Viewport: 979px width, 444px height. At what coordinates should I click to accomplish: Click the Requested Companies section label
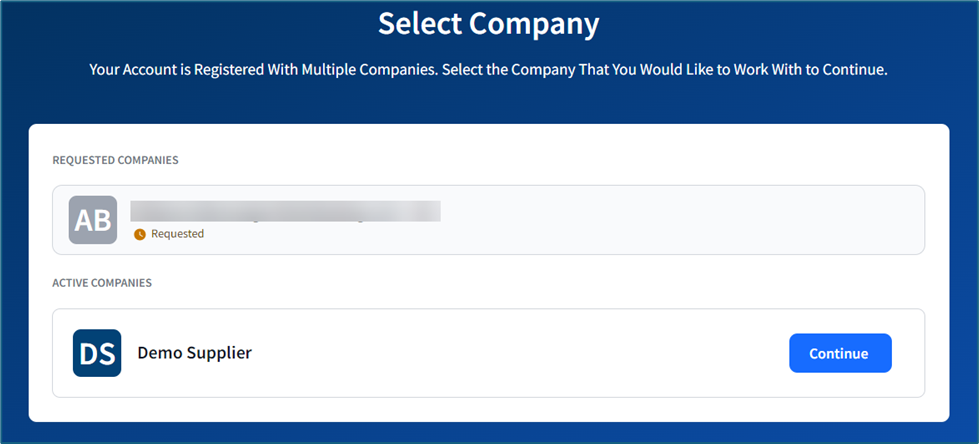tap(115, 160)
